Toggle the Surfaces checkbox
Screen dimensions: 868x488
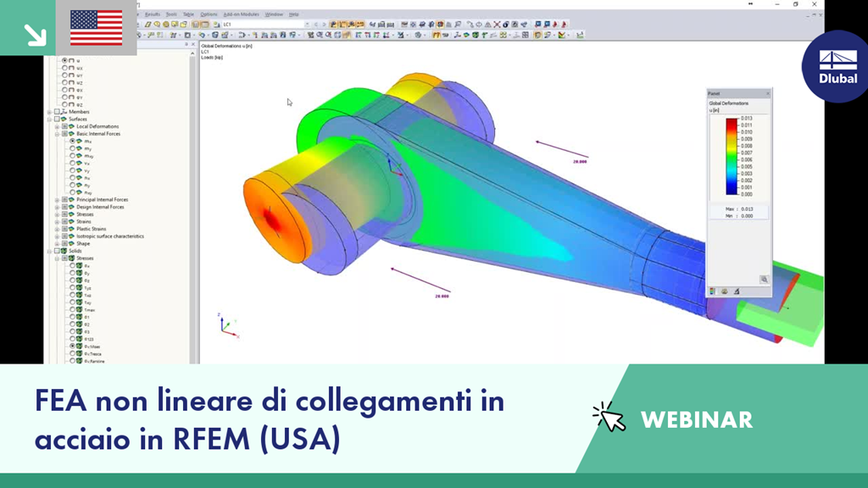[57, 119]
